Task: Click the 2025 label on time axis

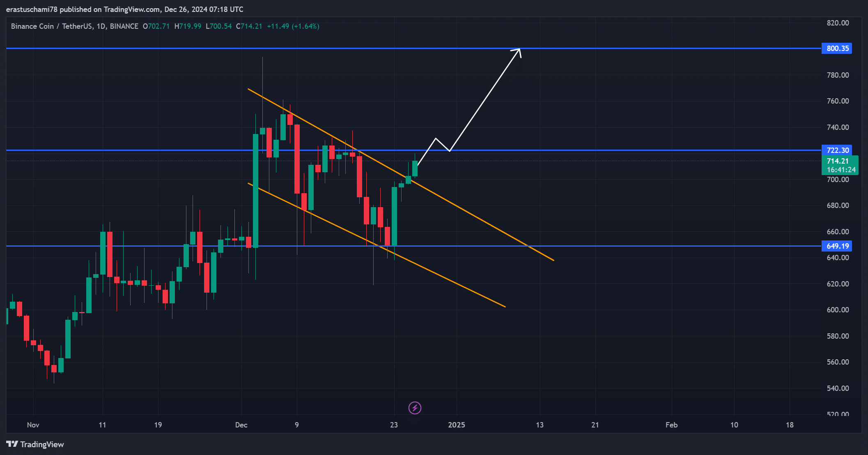Action: click(457, 425)
